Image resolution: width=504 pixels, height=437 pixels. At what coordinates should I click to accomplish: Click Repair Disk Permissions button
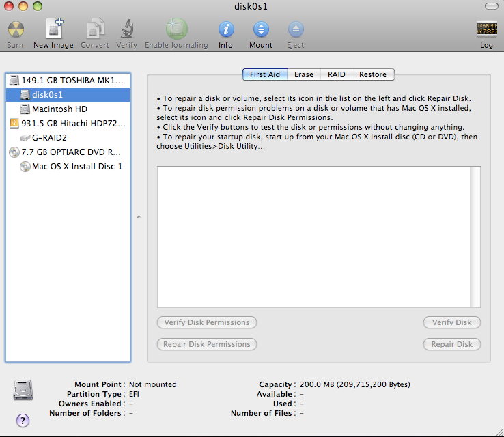pyautogui.click(x=207, y=344)
